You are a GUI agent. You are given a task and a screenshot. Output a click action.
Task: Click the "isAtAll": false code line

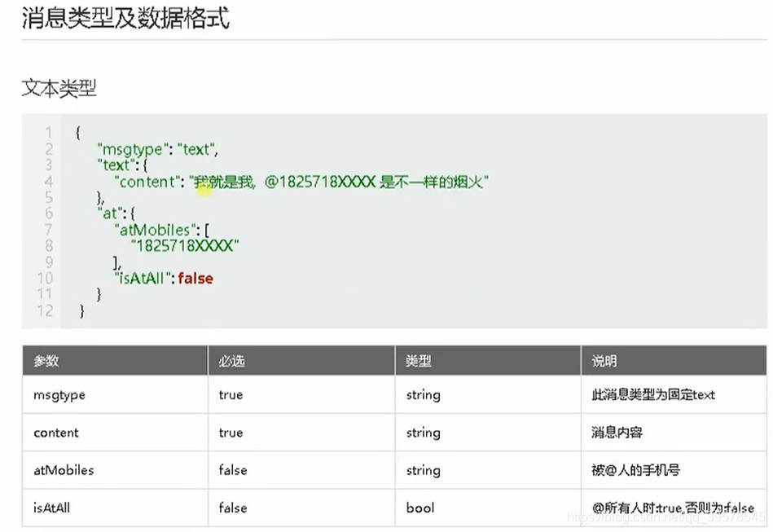[165, 278]
